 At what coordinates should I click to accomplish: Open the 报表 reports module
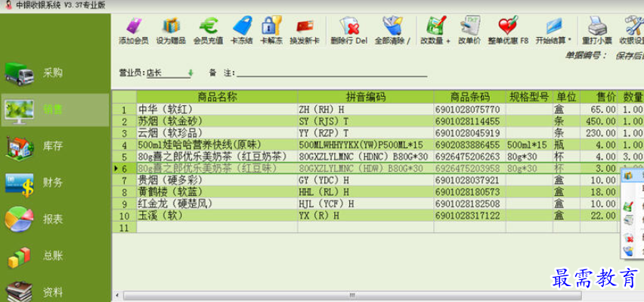[x=55, y=219]
